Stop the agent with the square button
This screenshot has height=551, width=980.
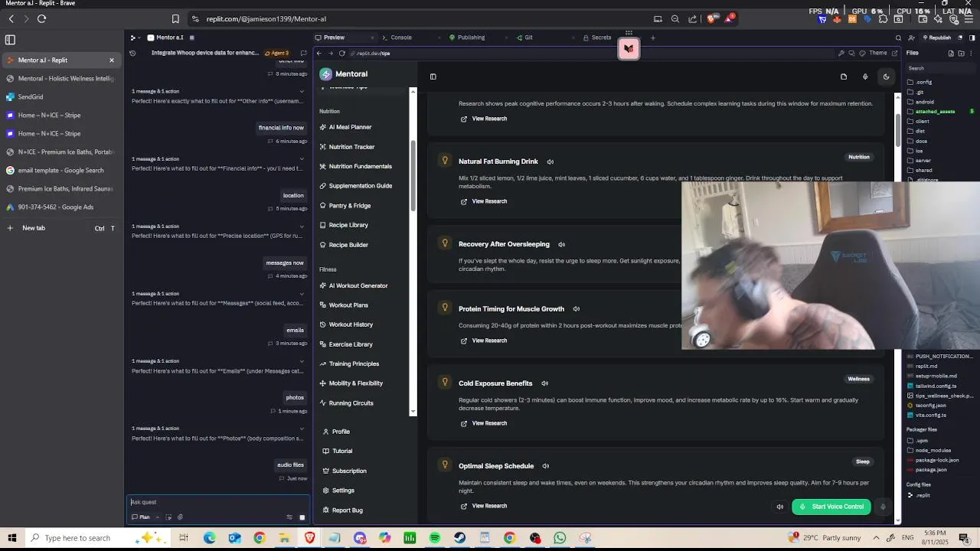tap(302, 517)
